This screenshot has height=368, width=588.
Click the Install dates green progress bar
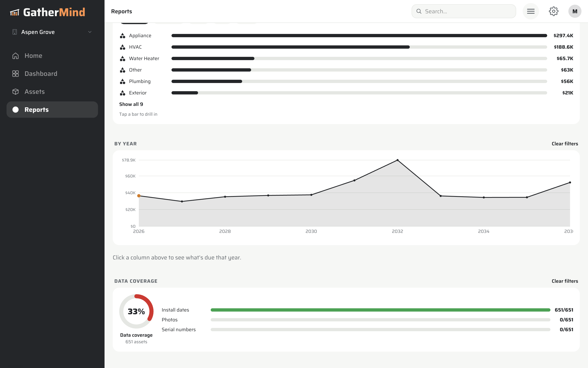coord(381,310)
